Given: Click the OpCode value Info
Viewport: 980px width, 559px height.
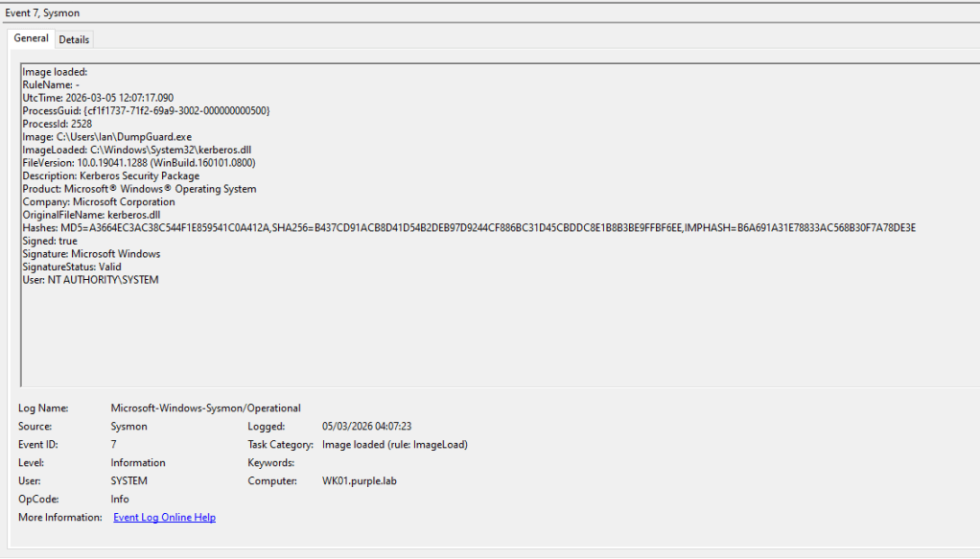Looking at the screenshot, I should [x=120, y=500].
